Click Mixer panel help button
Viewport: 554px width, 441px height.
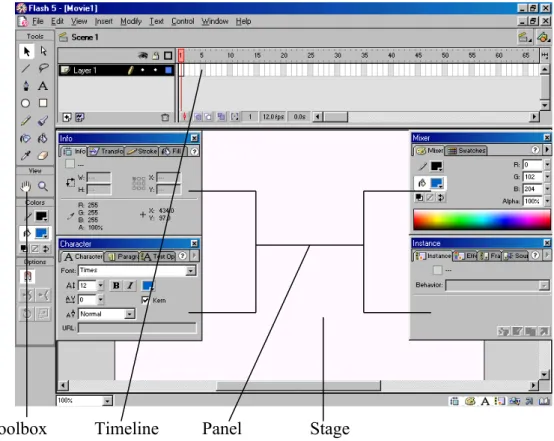coord(535,150)
